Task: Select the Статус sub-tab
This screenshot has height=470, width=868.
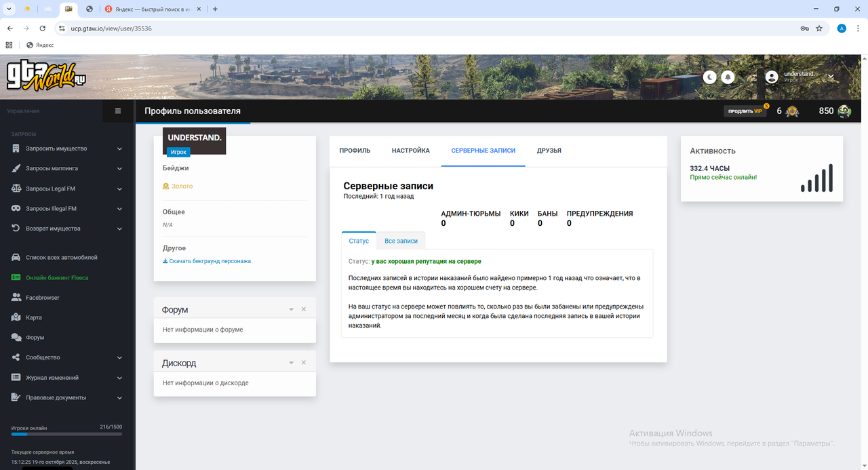Action: point(359,241)
